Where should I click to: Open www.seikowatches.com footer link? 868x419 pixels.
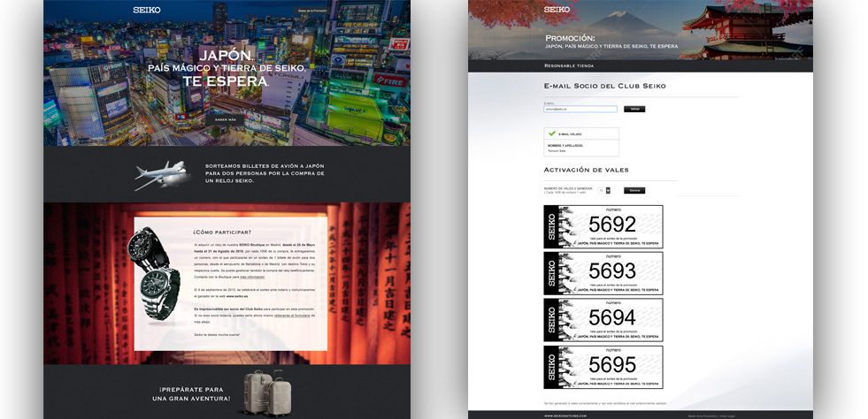[x=565, y=415]
